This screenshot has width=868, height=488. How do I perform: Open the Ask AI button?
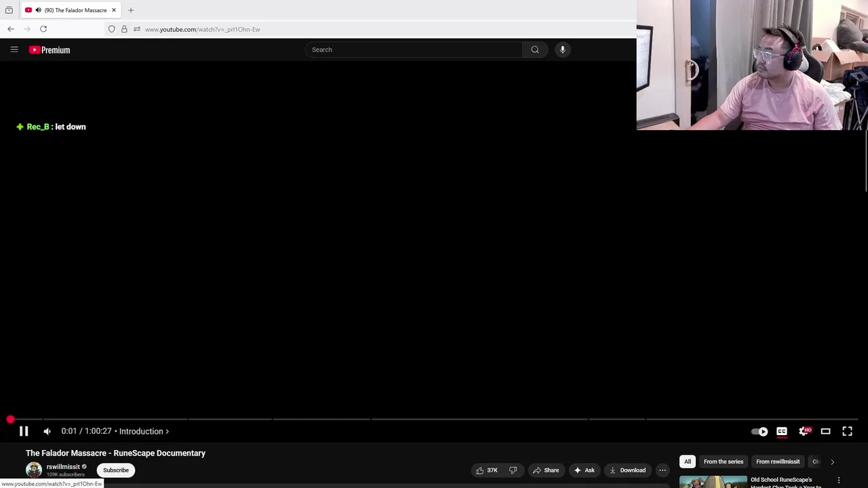585,470
